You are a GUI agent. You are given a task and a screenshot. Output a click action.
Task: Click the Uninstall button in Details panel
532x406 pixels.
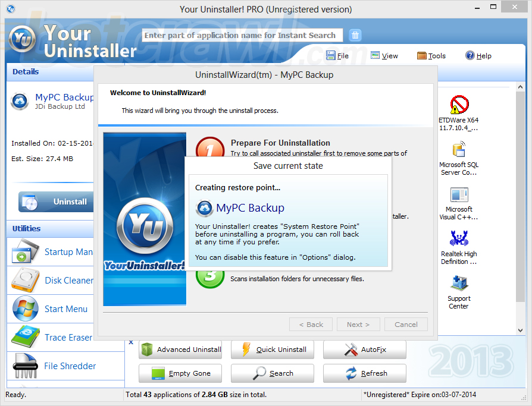point(57,202)
